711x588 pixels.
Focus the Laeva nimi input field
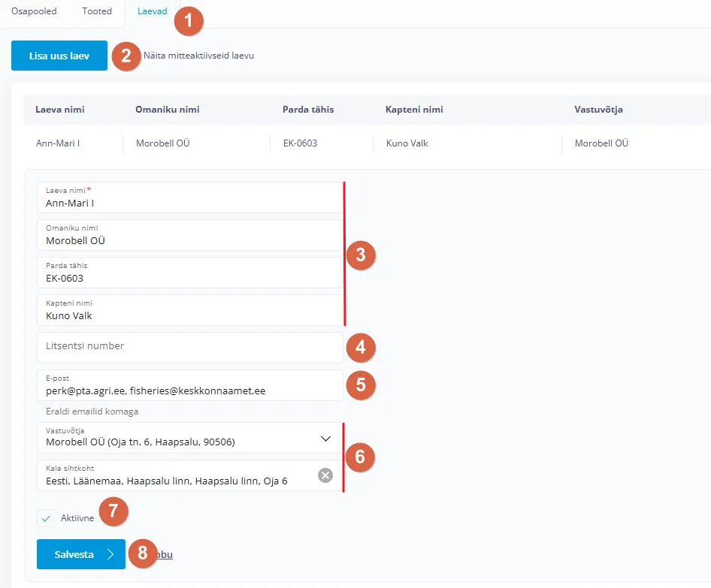tap(188, 203)
